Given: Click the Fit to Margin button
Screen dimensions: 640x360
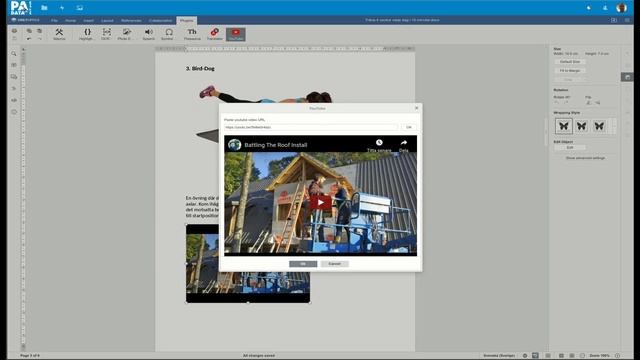Looking at the screenshot, I should [570, 71].
